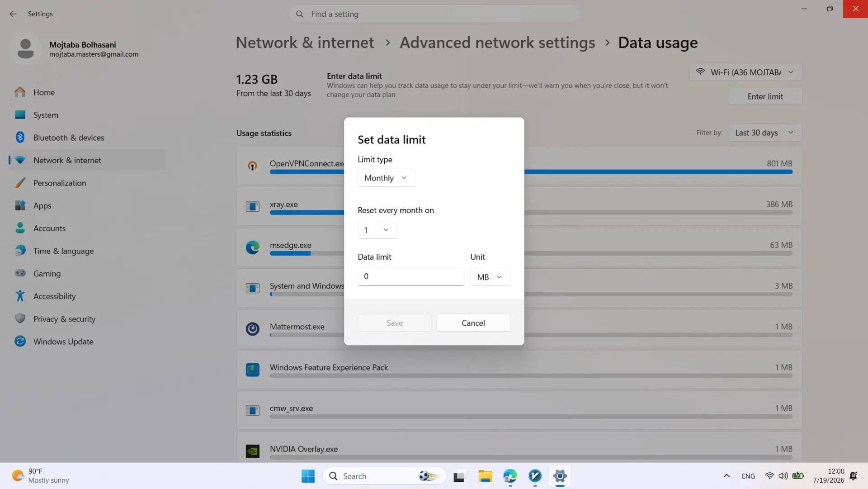Open the Wi-Fi network selector dropdown
This screenshot has width=868, height=489.
pyautogui.click(x=745, y=72)
